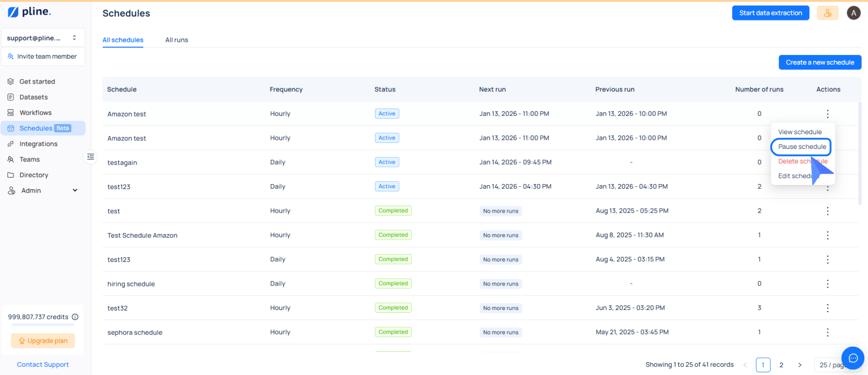Open the chat support bubble icon
The image size is (868, 375).
(x=853, y=358)
